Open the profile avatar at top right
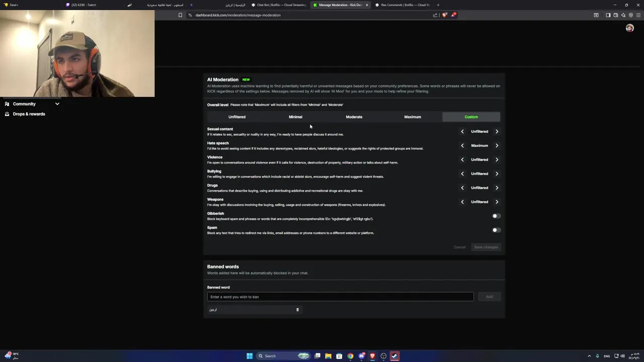 click(629, 28)
